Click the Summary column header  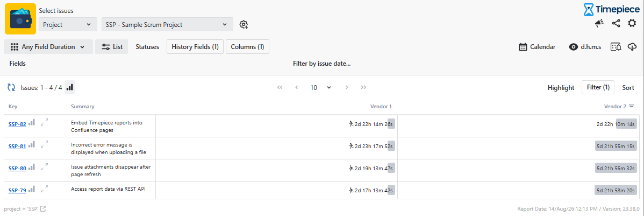[x=83, y=107]
